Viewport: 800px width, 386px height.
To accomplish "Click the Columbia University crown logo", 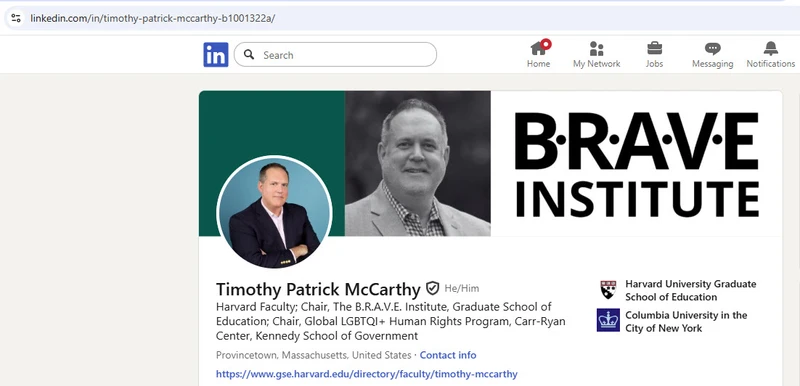I will 608,320.
